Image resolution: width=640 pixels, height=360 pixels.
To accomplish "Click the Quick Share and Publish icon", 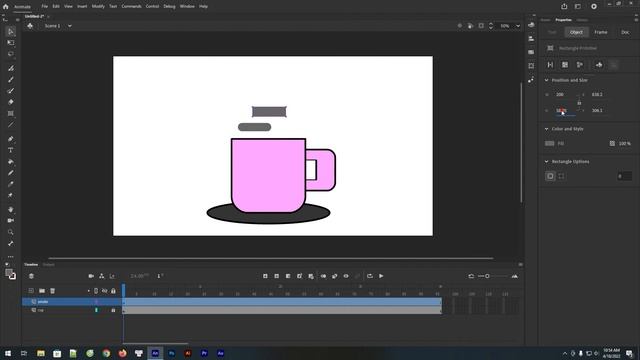I will pos(564,7).
